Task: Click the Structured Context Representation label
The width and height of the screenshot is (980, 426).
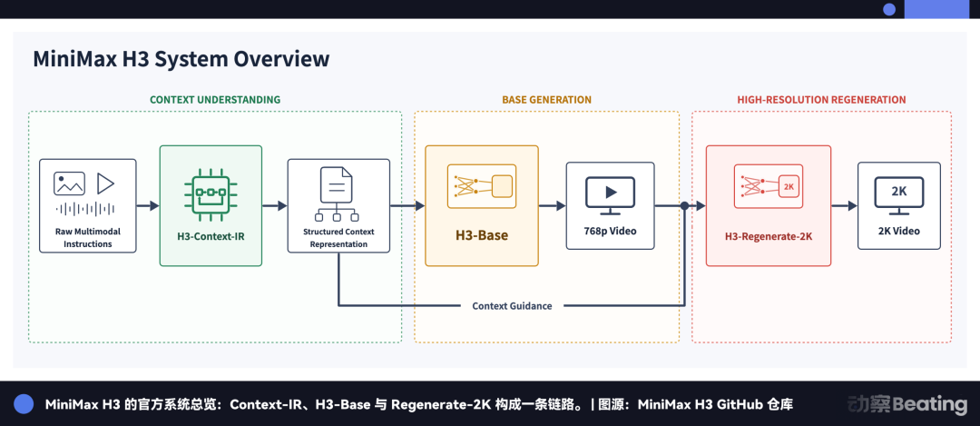Action: point(338,238)
